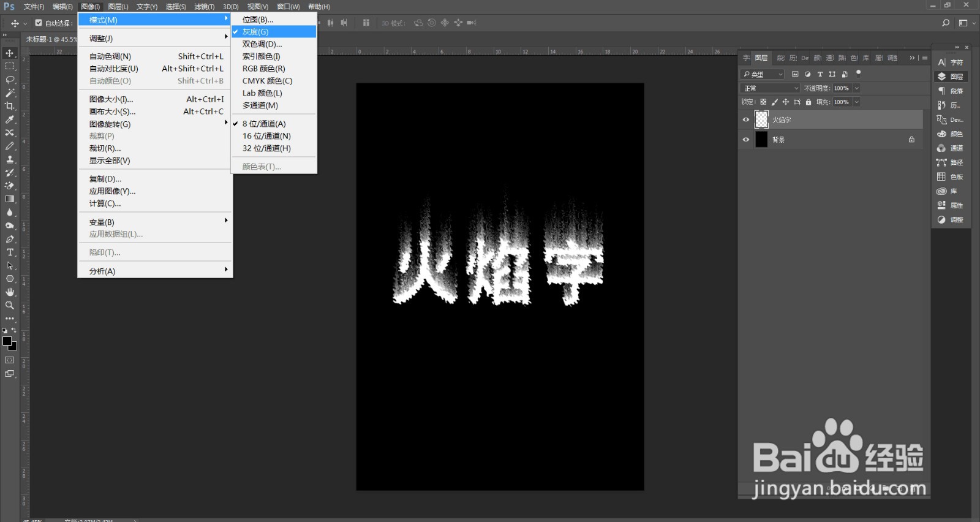The width and height of the screenshot is (980, 522).
Task: Filter layers by type layer icon
Action: (820, 74)
